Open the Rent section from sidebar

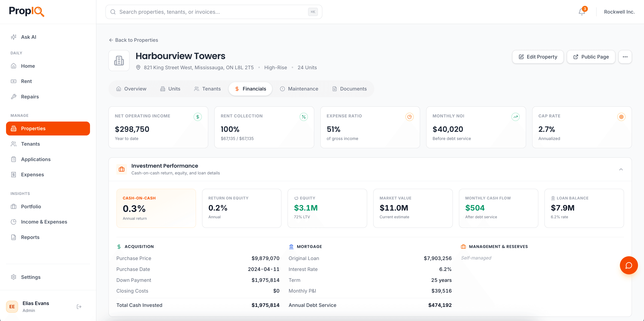point(26,81)
